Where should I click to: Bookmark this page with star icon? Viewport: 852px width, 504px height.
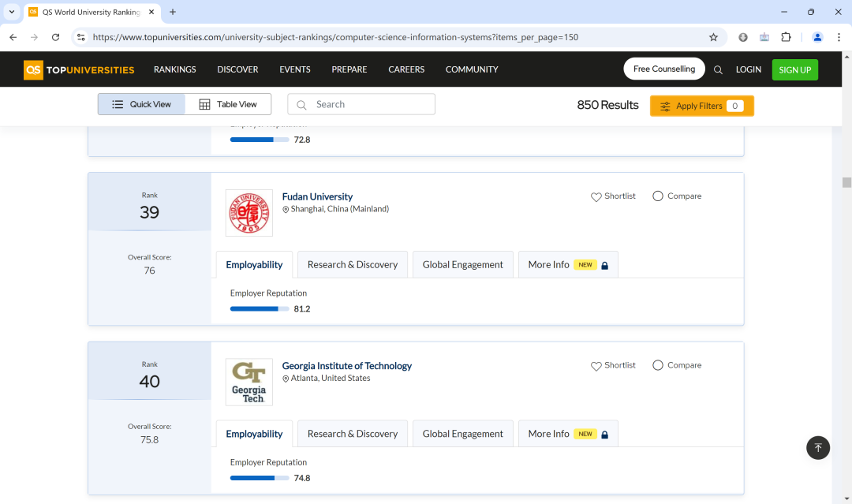(x=713, y=37)
